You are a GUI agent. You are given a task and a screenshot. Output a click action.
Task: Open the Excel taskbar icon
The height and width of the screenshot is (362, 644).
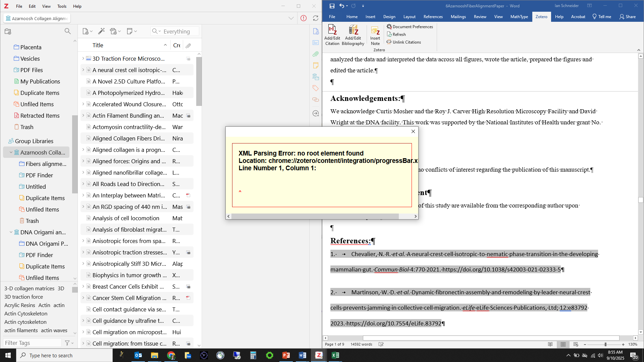[x=335, y=355]
